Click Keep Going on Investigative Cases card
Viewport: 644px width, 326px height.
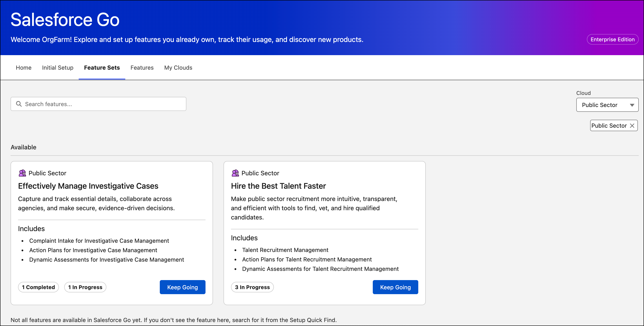[x=182, y=287]
